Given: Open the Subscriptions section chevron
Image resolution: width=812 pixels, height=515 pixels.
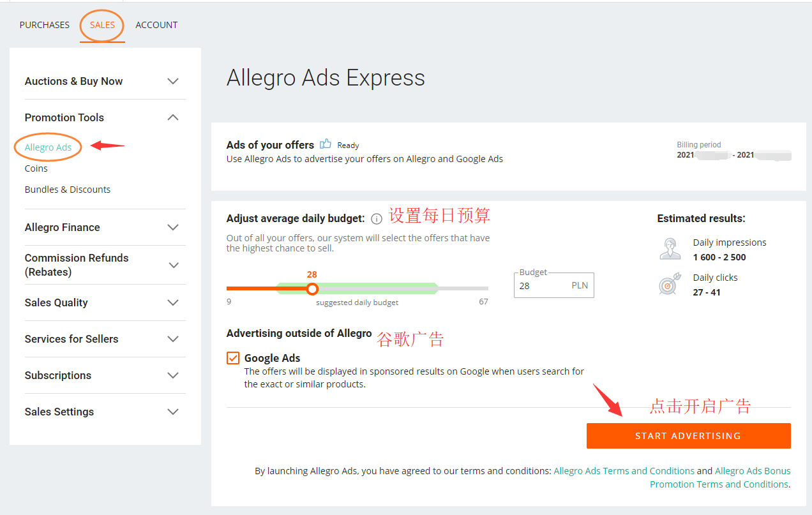Looking at the screenshot, I should (x=172, y=375).
